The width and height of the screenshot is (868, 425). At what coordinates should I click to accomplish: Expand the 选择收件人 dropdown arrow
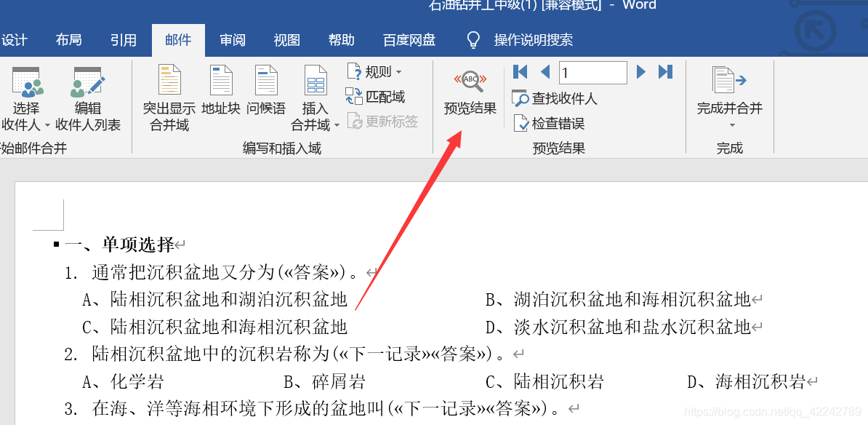[x=47, y=126]
